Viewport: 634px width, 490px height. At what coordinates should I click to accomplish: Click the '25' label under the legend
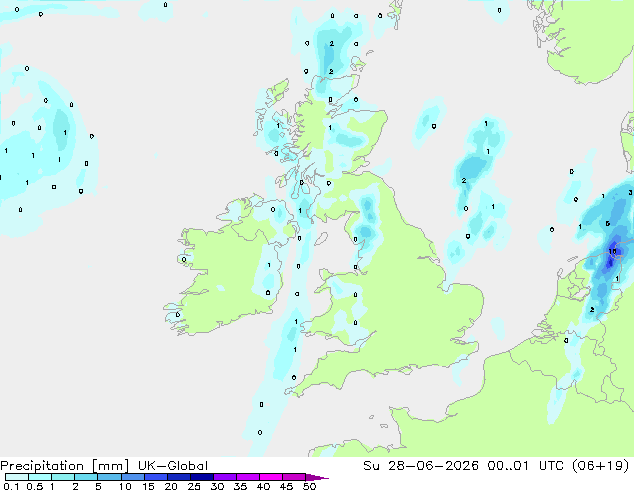point(194,486)
